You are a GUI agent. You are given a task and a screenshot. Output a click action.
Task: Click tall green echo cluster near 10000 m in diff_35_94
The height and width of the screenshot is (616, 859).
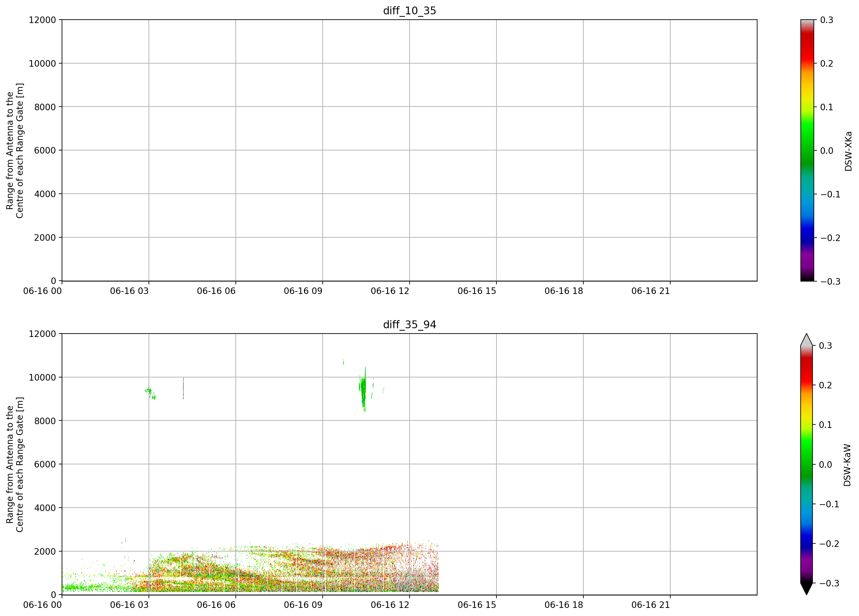coord(363,389)
